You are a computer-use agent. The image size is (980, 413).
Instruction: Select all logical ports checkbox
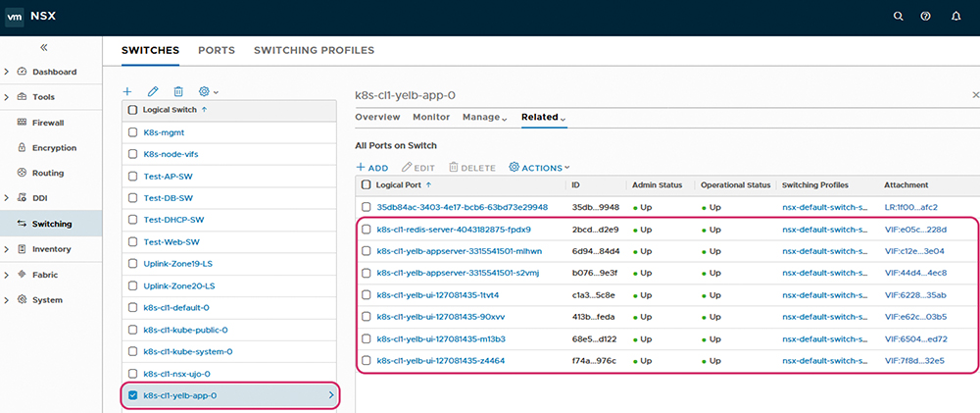click(367, 185)
